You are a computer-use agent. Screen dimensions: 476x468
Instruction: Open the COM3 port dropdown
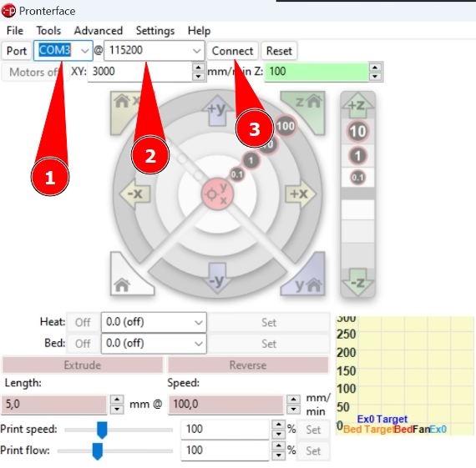click(x=84, y=51)
